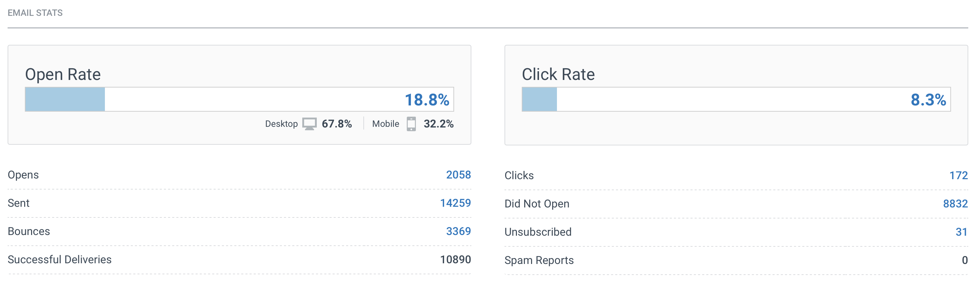This screenshot has width=980, height=306.
Task: Click the 32.2% mobile percentage
Action: point(438,124)
